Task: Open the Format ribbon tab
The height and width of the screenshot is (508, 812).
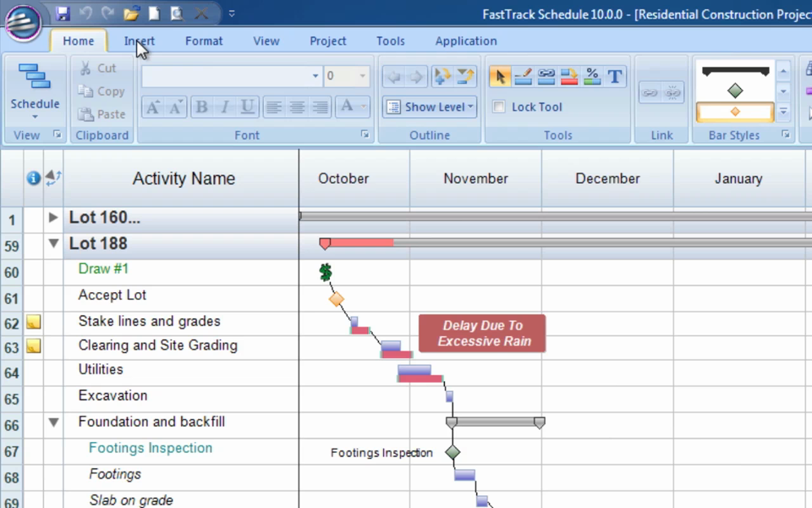Action: [204, 41]
